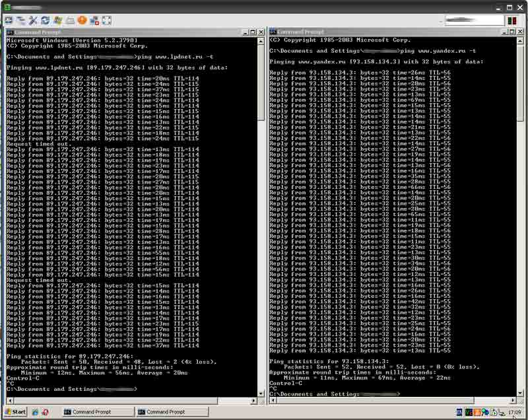This screenshot has height=420, width=528.
Task: Close the right Command Prompt window
Action: [x=520, y=32]
